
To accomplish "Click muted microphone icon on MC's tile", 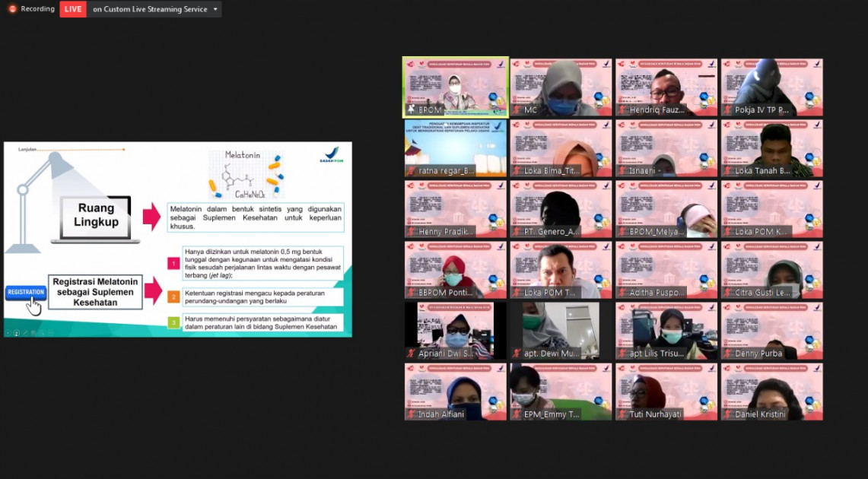I will (x=517, y=110).
